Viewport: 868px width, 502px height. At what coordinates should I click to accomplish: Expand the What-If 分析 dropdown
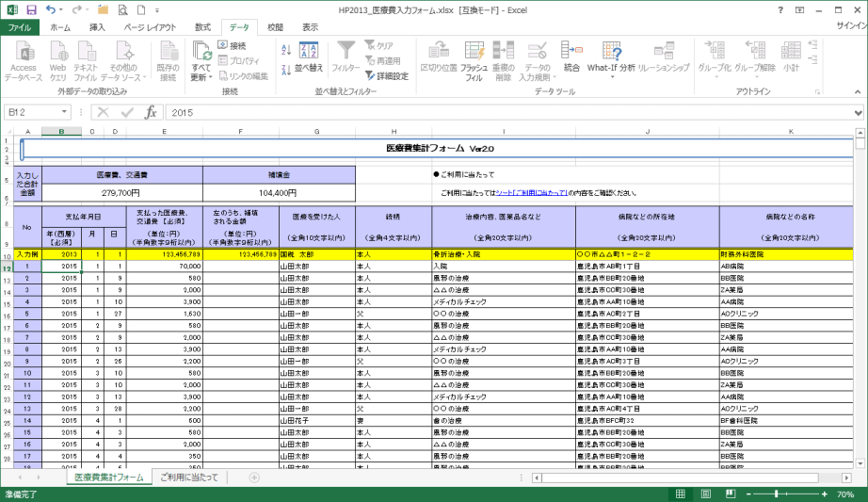click(611, 68)
